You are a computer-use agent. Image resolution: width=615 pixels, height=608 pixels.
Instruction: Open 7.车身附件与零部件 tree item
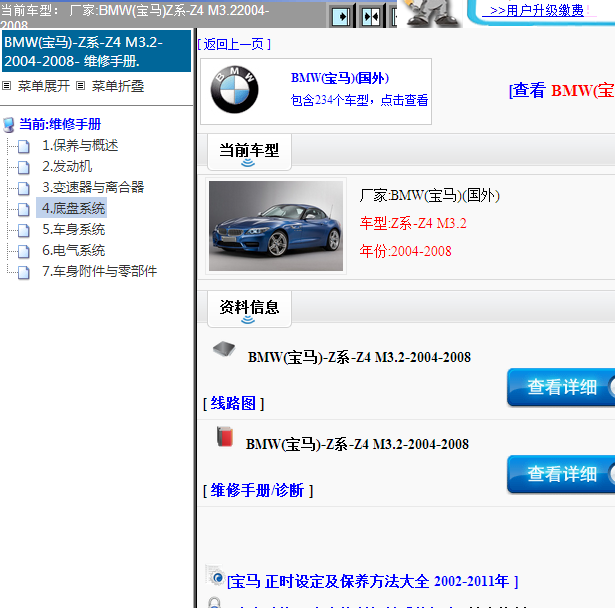(100, 271)
